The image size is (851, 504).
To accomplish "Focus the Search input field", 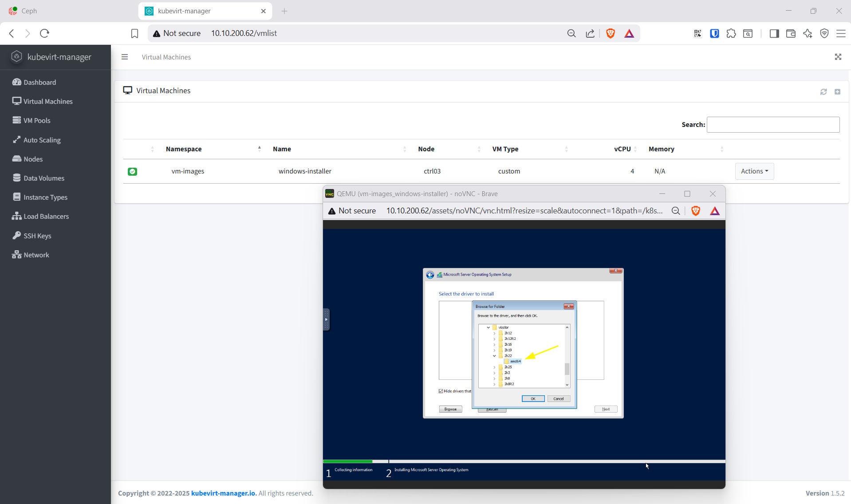I will click(773, 125).
